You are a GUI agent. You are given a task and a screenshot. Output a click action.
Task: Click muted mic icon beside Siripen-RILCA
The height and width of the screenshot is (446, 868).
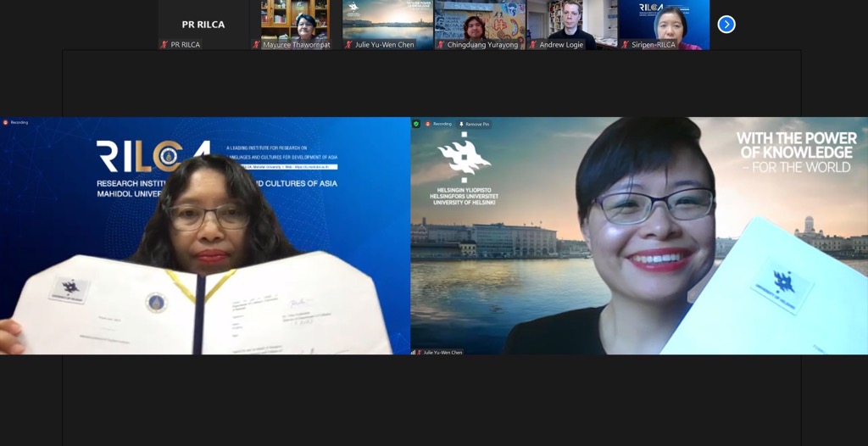tap(625, 45)
